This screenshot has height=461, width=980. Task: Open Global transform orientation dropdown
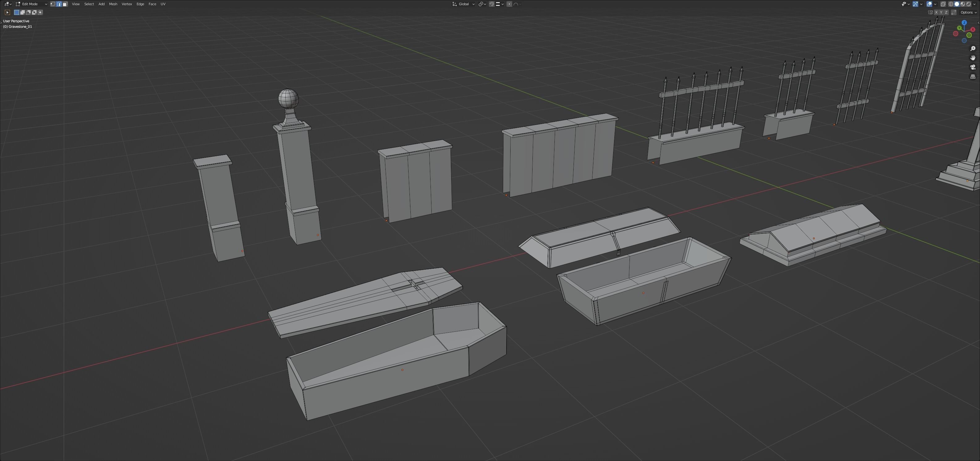[x=463, y=4]
